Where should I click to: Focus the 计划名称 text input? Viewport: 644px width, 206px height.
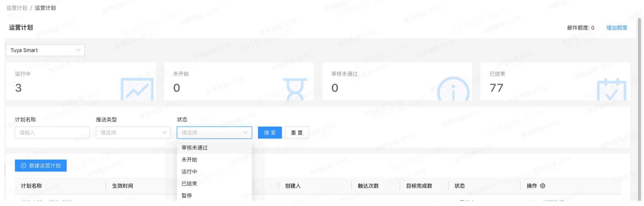click(x=52, y=133)
